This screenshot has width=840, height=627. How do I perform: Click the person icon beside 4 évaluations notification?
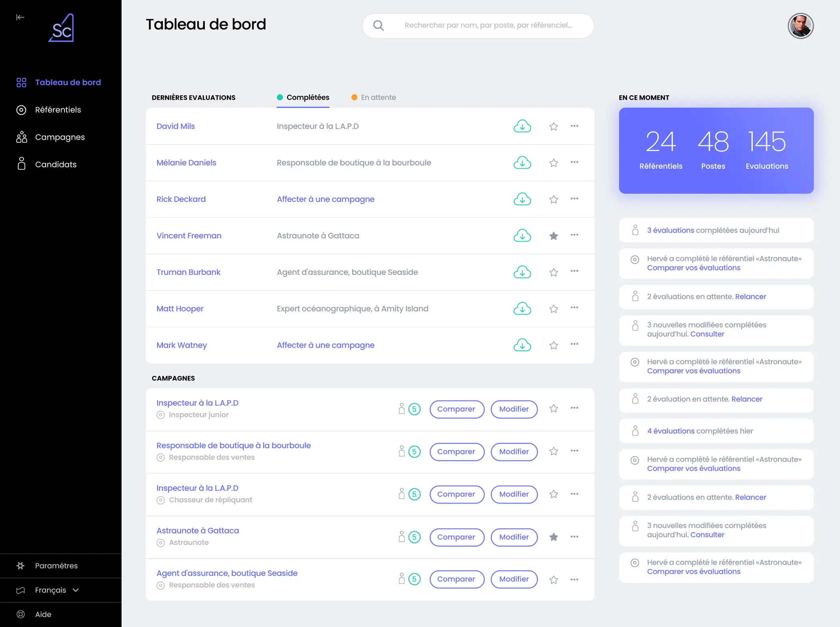tap(635, 431)
